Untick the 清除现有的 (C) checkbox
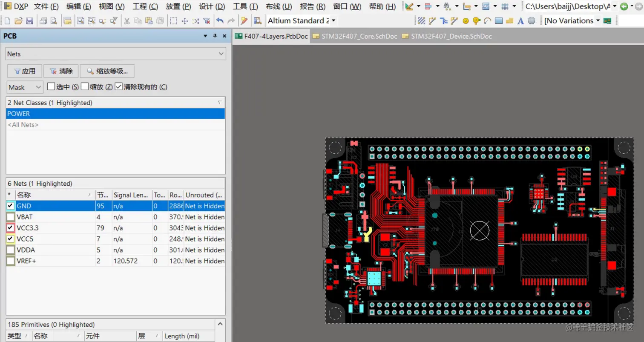The height and width of the screenshot is (342, 644). [118, 86]
